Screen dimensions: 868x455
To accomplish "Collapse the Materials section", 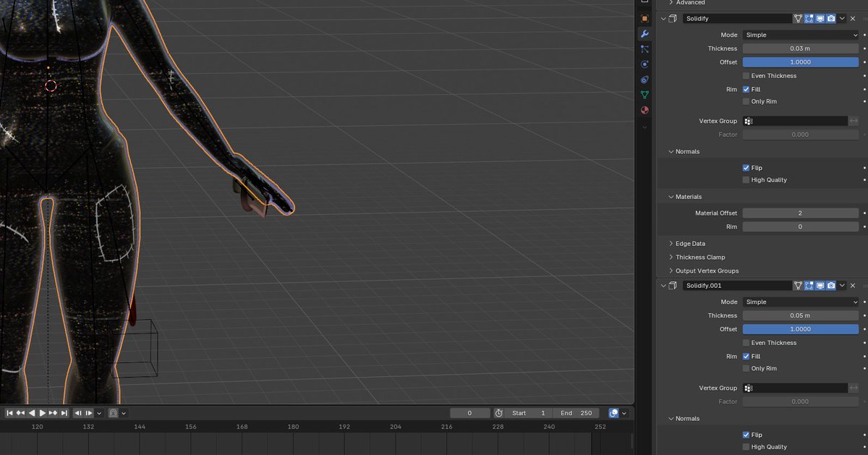I will 684,197.
